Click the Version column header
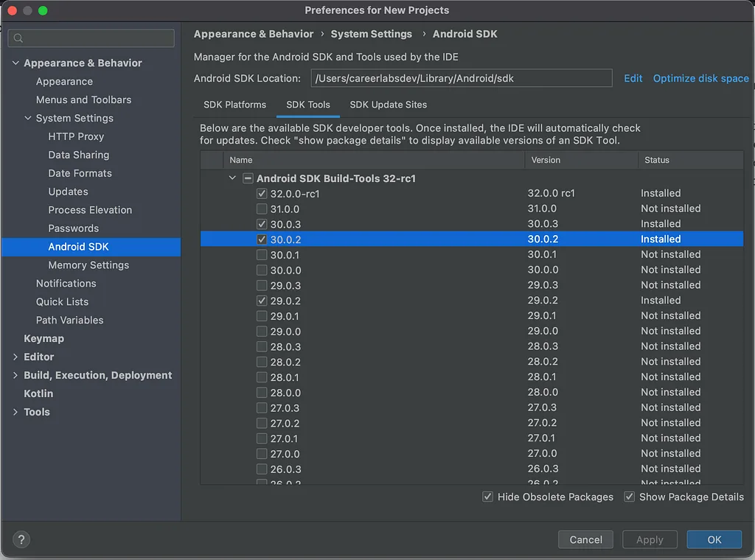Screen dimensions: 755x560 tap(581, 160)
